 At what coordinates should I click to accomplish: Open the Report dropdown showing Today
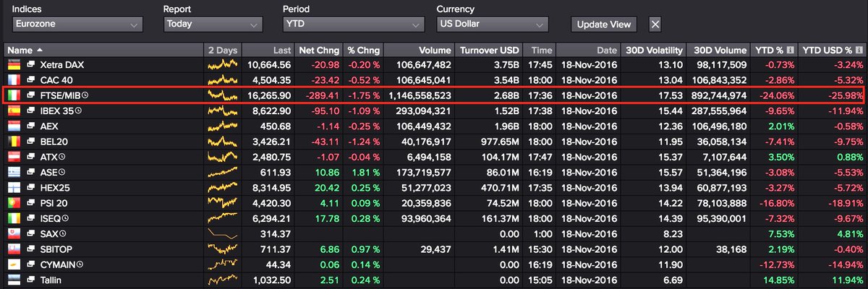(213, 24)
